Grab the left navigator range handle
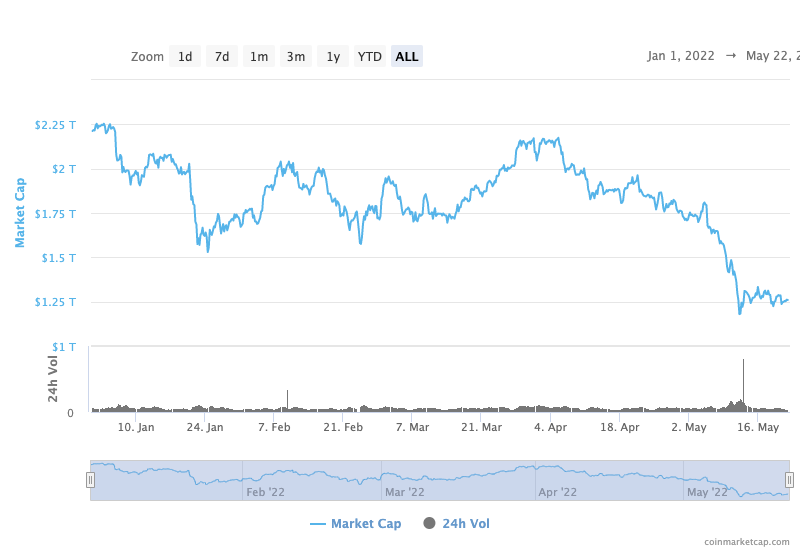 coord(90,480)
